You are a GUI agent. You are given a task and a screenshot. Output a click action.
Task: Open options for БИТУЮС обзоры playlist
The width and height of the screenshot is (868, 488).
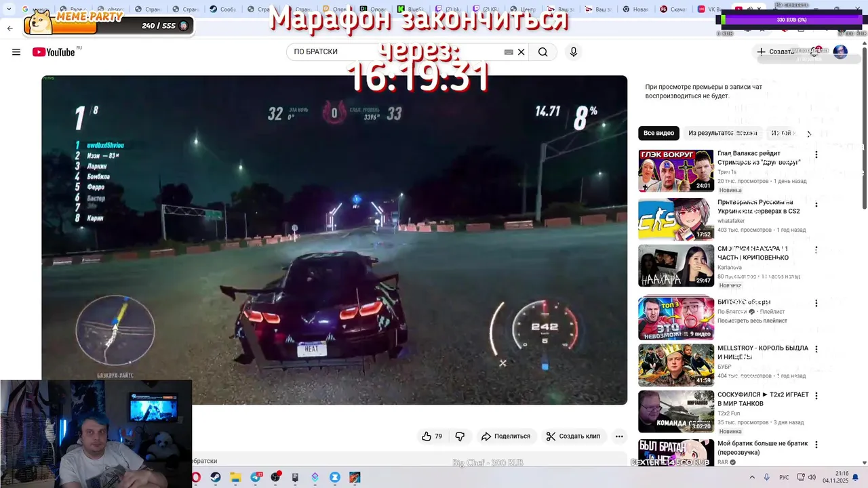tap(816, 303)
